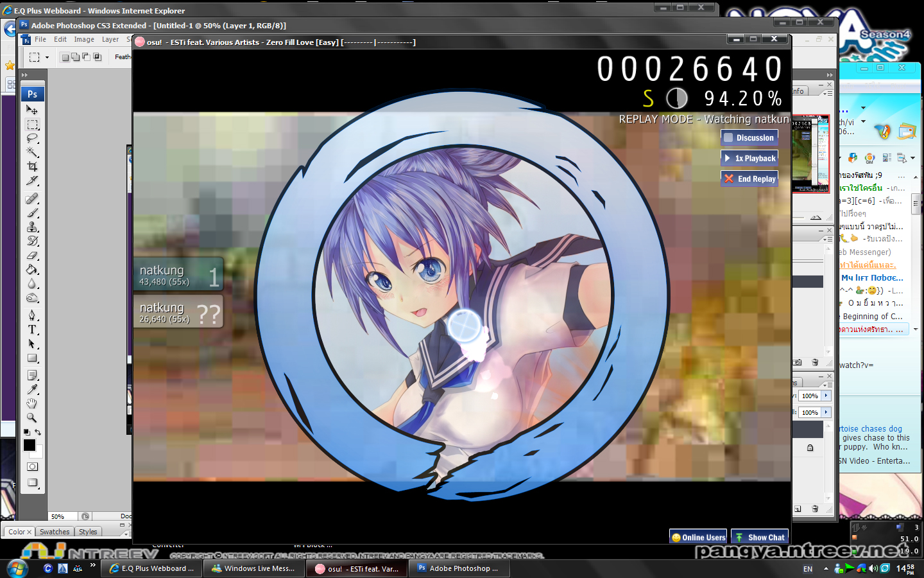924x578 pixels.
Task: Select the Rectangular Marquee tool in toolbox
Action: (32, 124)
